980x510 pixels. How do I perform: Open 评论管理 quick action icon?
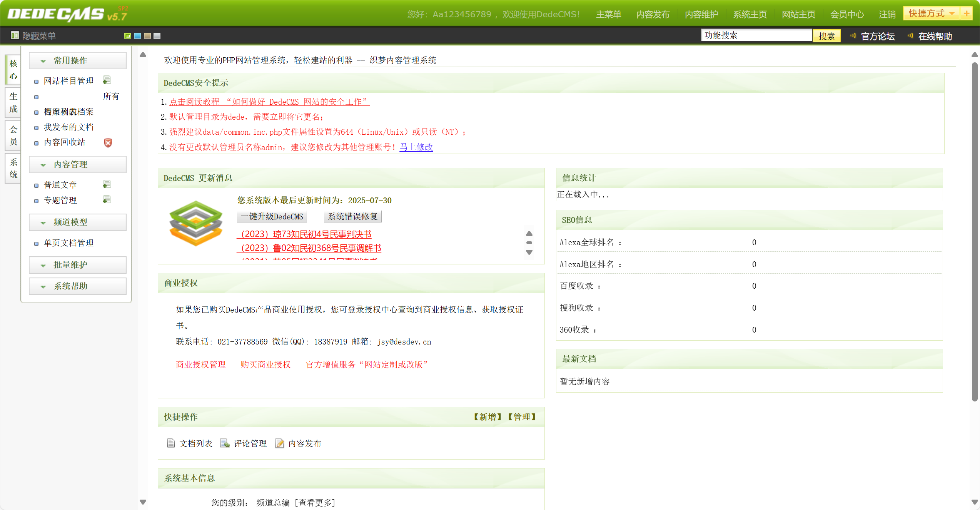pyautogui.click(x=225, y=443)
